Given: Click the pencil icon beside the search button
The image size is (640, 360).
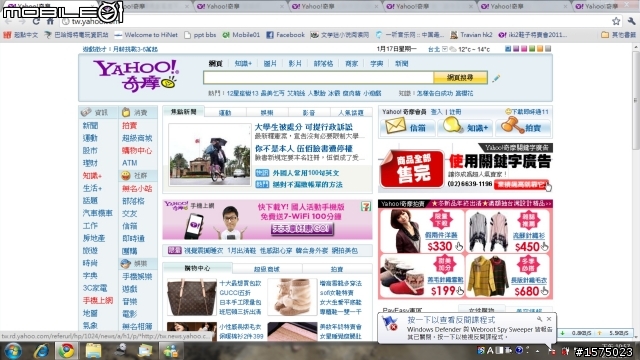Looking at the screenshot, I should tap(496, 78).
